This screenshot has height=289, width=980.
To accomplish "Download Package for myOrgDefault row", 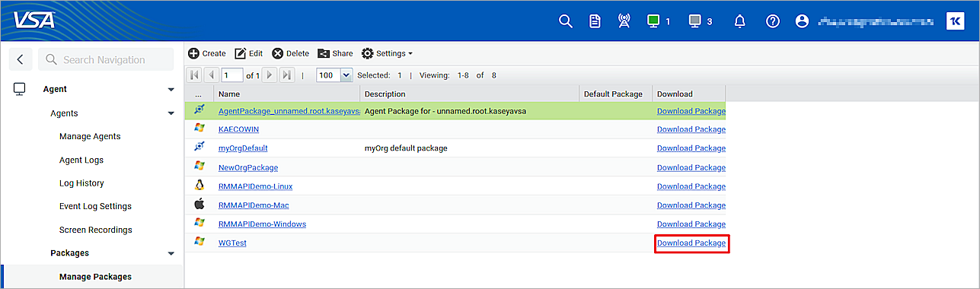I will (691, 148).
